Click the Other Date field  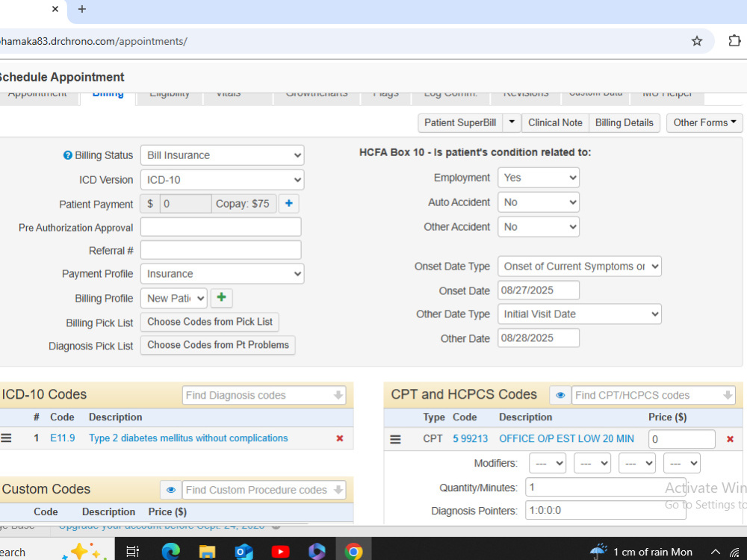point(539,337)
